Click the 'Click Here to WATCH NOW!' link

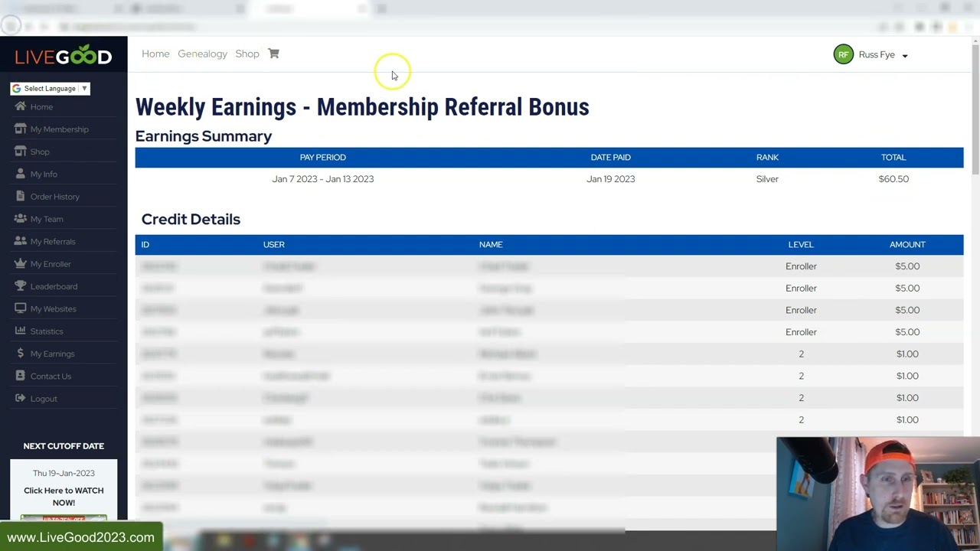click(64, 497)
